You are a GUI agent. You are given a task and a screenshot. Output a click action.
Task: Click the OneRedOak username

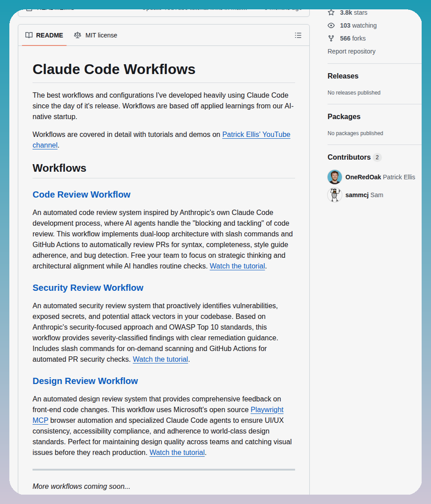pos(363,177)
